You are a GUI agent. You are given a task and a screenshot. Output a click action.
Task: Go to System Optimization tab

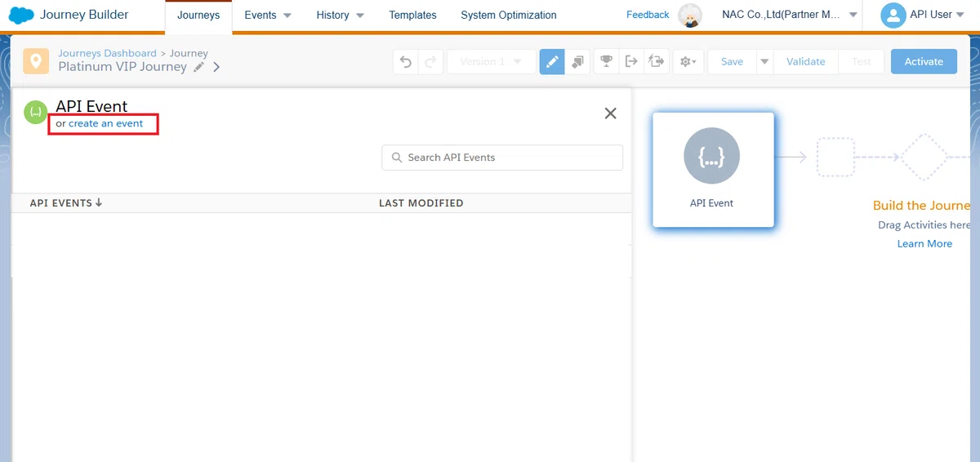coord(509,15)
